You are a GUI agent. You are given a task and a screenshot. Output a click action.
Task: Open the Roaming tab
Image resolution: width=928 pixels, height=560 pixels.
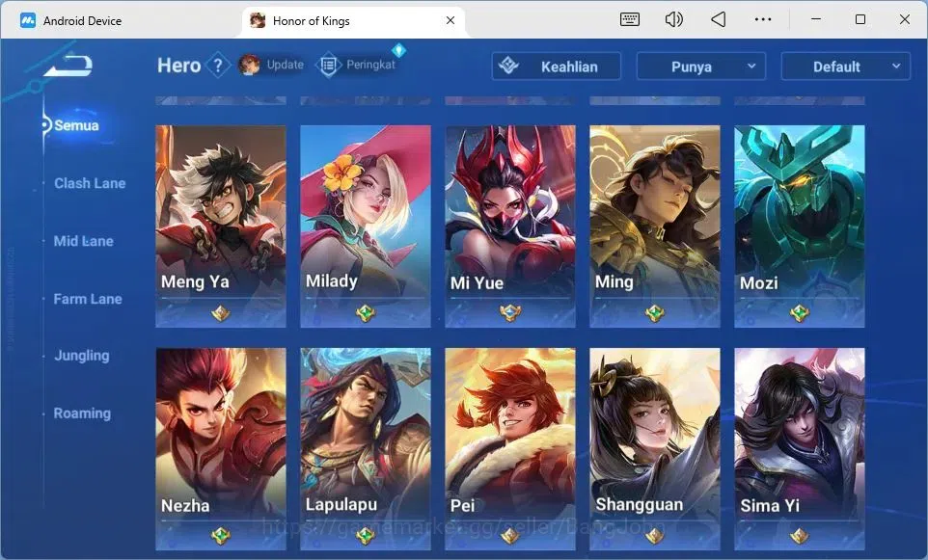82,413
